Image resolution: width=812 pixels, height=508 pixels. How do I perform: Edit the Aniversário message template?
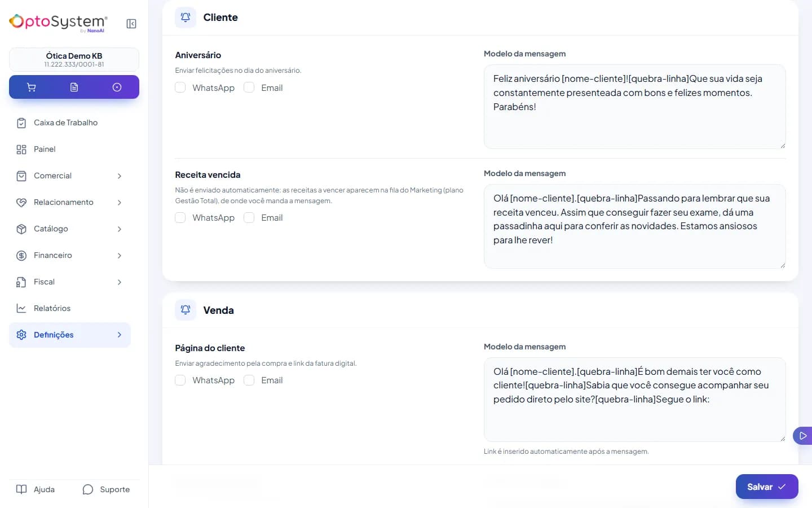click(635, 107)
